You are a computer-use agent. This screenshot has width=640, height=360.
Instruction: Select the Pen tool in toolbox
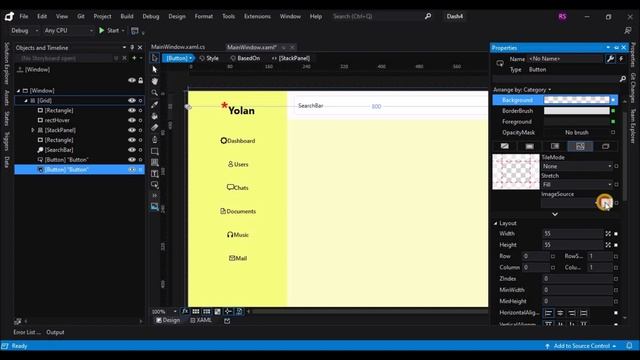[x=155, y=139]
